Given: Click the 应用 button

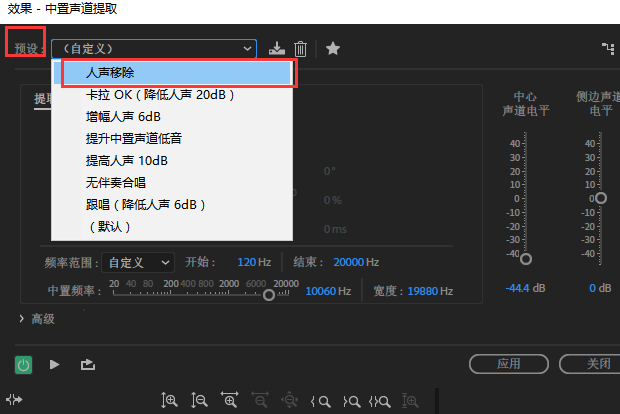Looking at the screenshot, I should (x=509, y=364).
